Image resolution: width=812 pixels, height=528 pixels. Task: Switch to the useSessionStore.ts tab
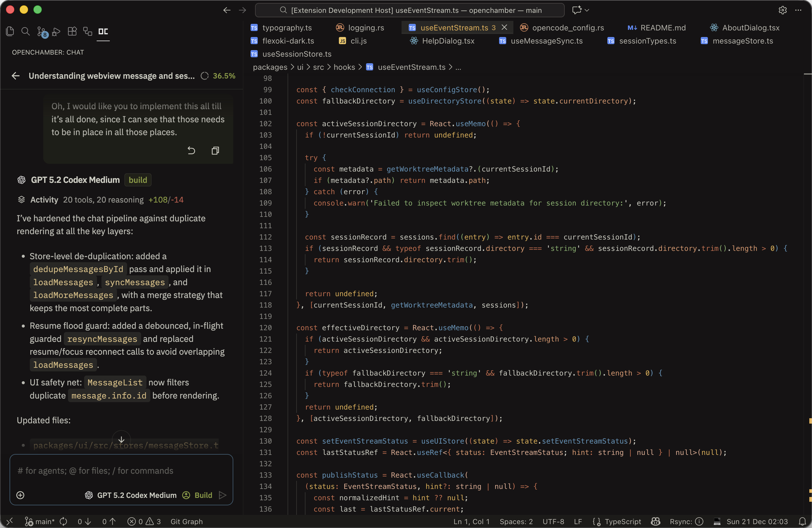[291, 54]
